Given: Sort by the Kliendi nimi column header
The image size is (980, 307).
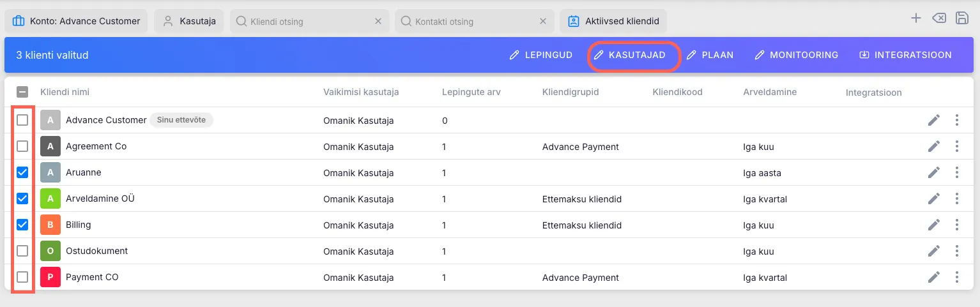Looking at the screenshot, I should tap(65, 92).
